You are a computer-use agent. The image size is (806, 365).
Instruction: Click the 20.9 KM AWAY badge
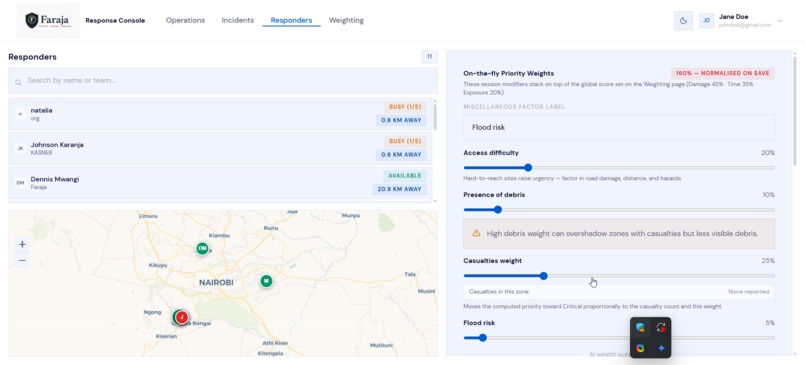click(x=399, y=189)
